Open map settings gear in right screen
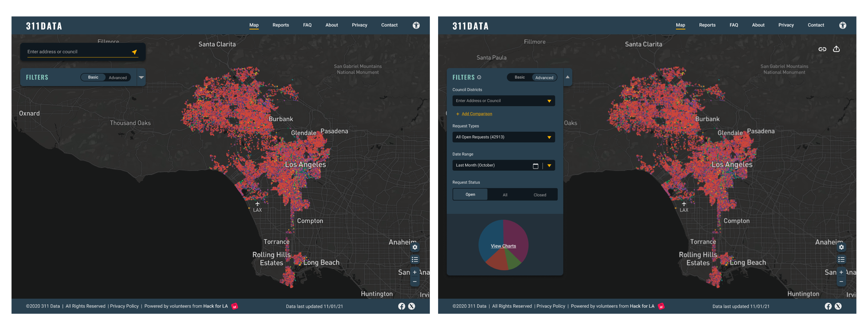This screenshot has width=868, height=329. (x=841, y=247)
